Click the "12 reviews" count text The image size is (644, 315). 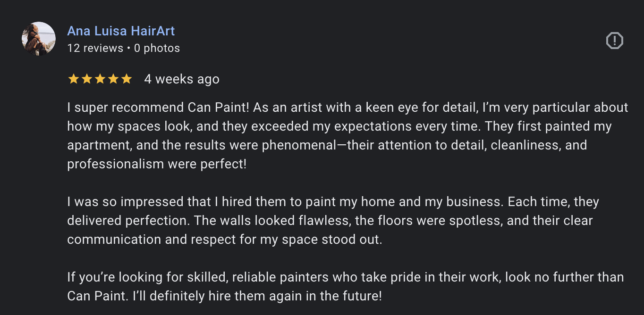95,48
